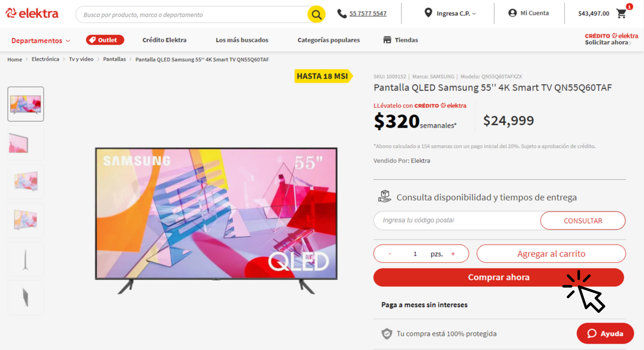Screen dimensions: 644x350
Task: Click the yellow search magnifier icon
Action: pos(316,14)
